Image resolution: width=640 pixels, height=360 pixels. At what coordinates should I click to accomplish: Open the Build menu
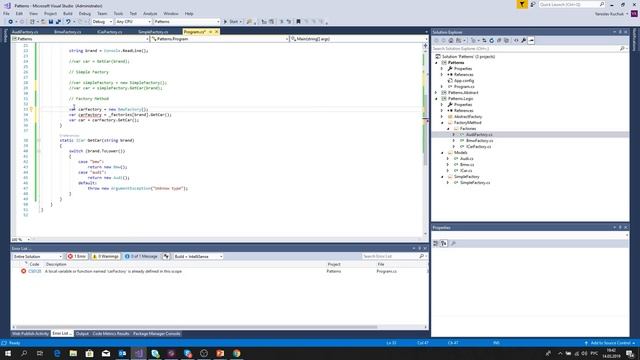click(x=68, y=13)
